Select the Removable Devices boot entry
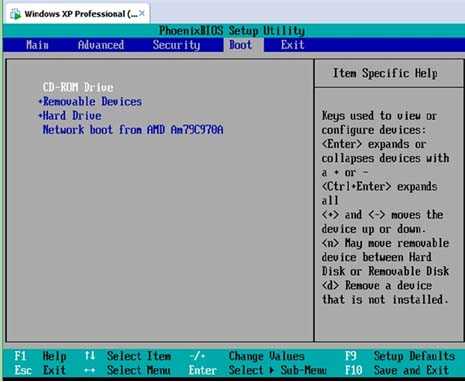465x382 pixels. point(92,101)
